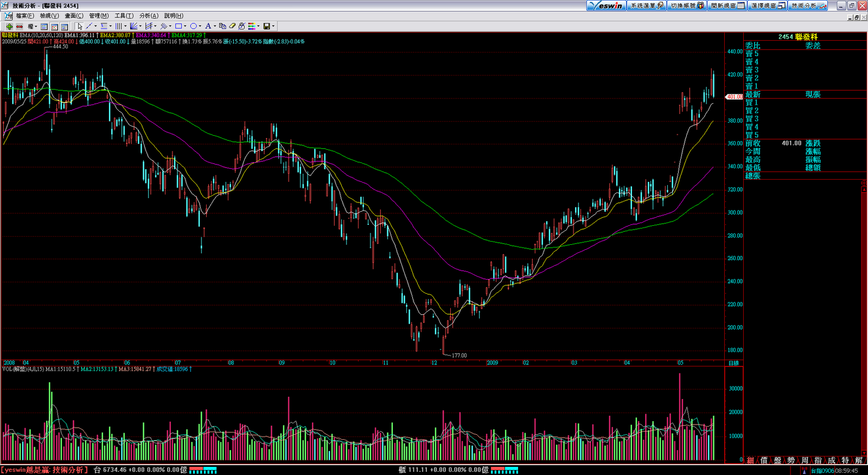Expand the trend line tool dropdown arrow

pos(95,26)
